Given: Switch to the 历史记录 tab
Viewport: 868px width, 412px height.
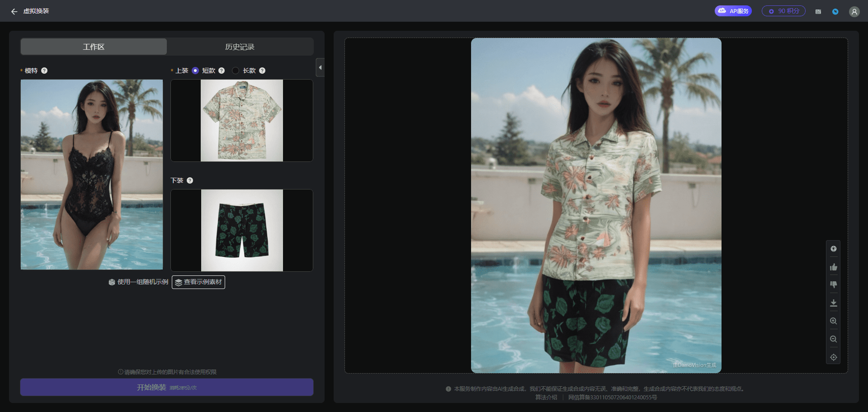Looking at the screenshot, I should pyautogui.click(x=240, y=47).
